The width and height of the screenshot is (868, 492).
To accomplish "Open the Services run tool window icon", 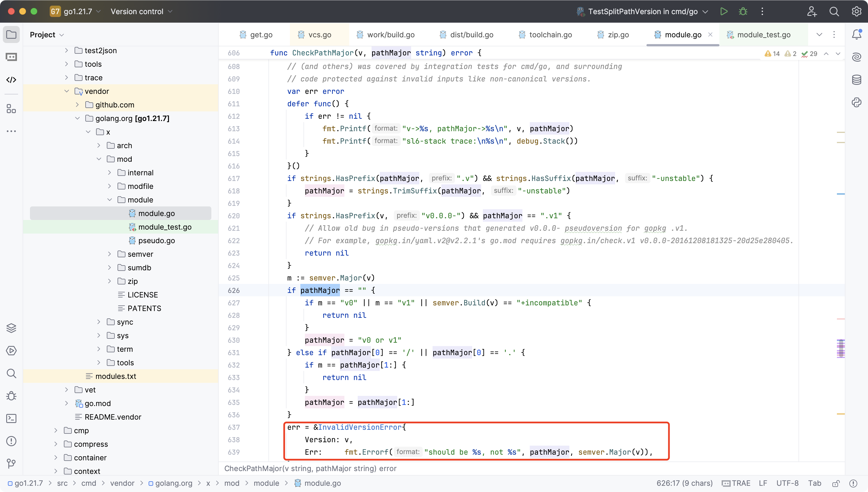I will tap(11, 351).
